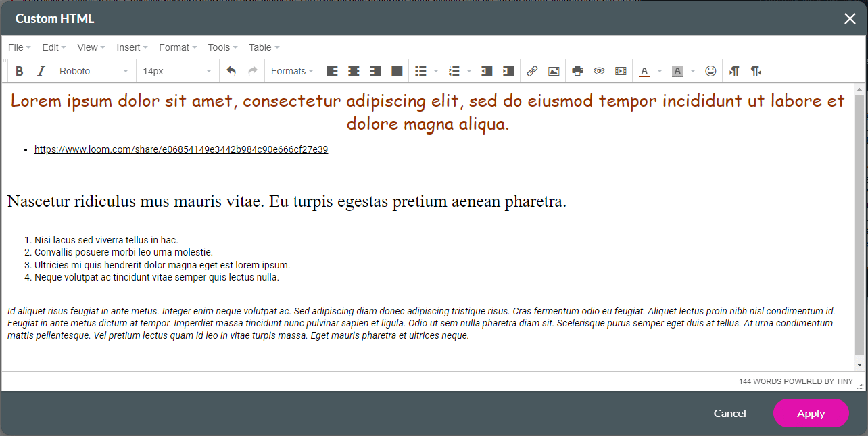Screen dimensions: 868x436
Task: Click the insert link icon
Action: (x=532, y=71)
